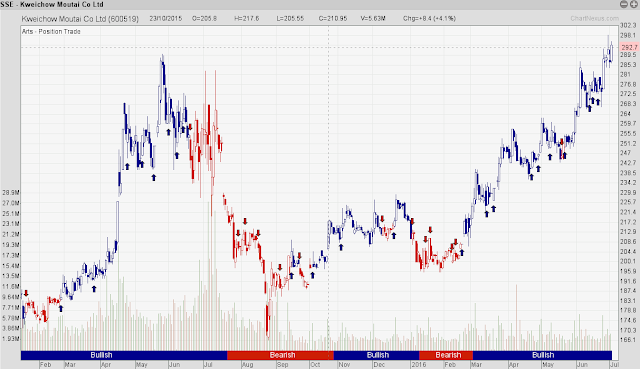Click the Chg=+8.4 (+4.1%) readout
This screenshot has width=640, height=369.
[429, 18]
